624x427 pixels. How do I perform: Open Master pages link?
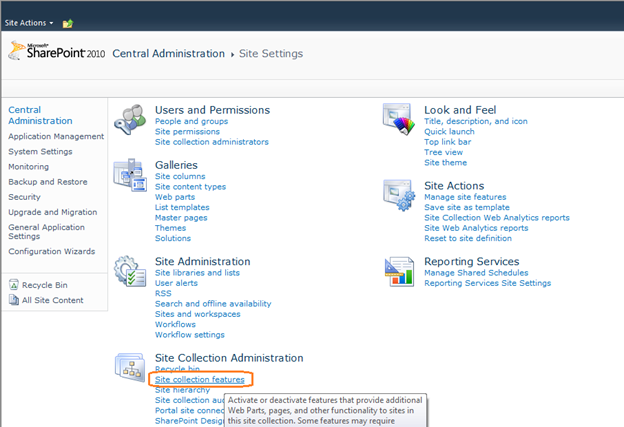[181, 217]
